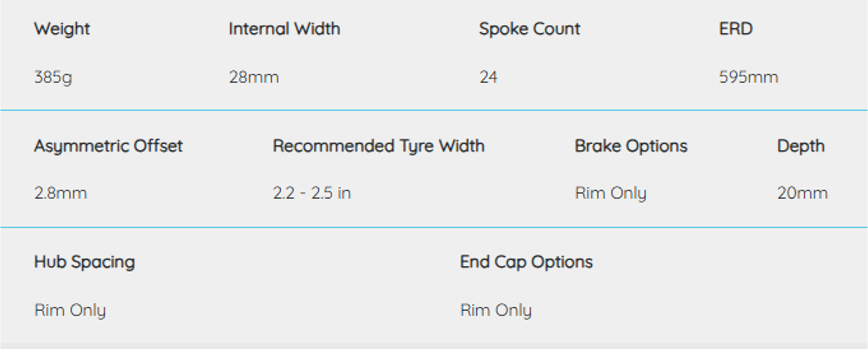The height and width of the screenshot is (349, 868).
Task: Select the 20mm depth value
Action: tap(802, 193)
